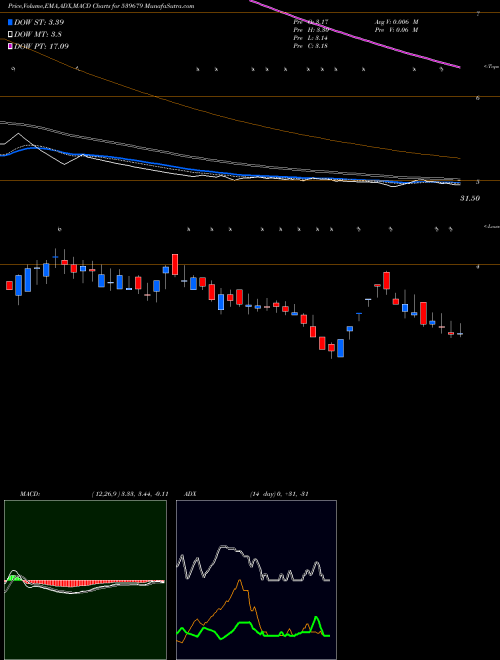Click inside the green MACD indicator chart
Screen dimensions: 500x660
point(85,580)
